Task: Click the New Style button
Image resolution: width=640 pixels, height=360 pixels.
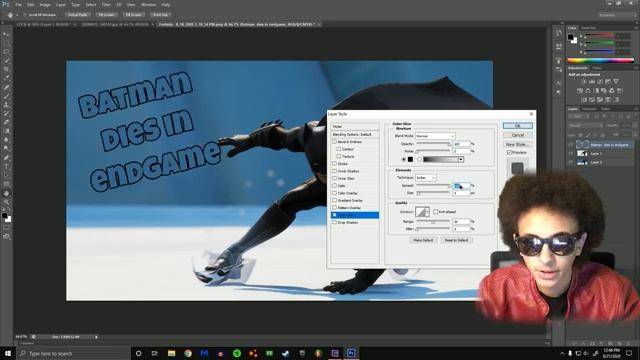Action: point(518,144)
